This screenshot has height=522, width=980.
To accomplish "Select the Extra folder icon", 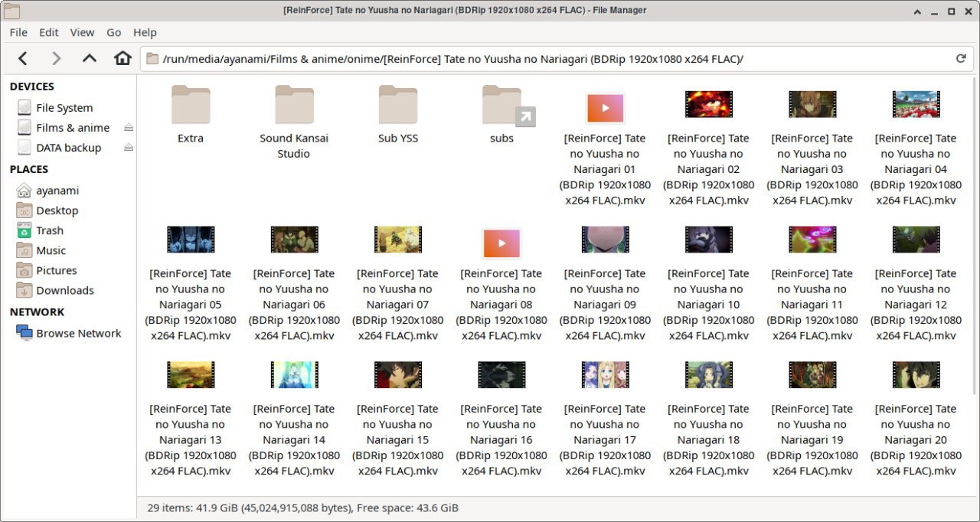I will point(191,105).
